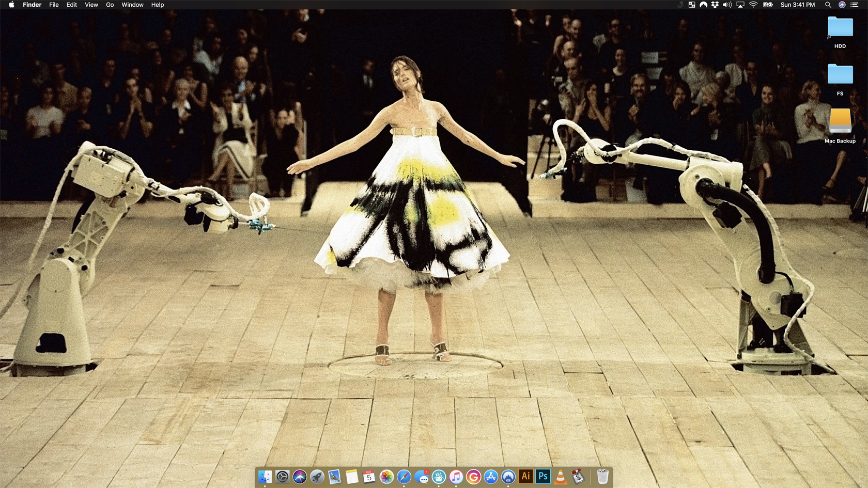Open Grammarly G icon in Dock
Image resolution: width=868 pixels, height=488 pixels.
(473, 477)
